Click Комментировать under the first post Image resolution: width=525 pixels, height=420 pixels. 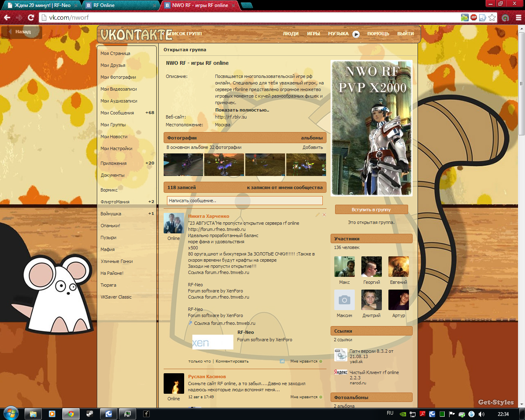point(232,361)
